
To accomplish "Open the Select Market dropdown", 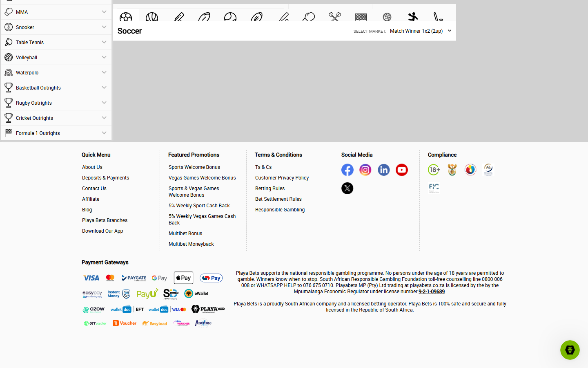I will 421,31.
